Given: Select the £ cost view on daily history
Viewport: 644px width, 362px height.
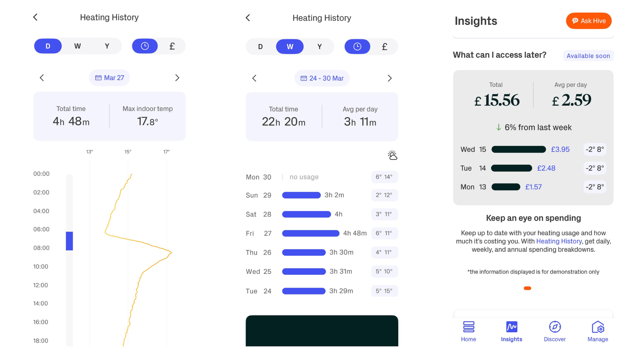Looking at the screenshot, I should [172, 46].
